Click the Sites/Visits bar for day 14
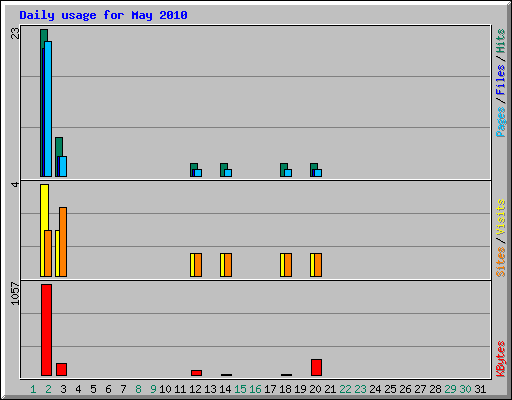The image size is (512, 400). 226,265
